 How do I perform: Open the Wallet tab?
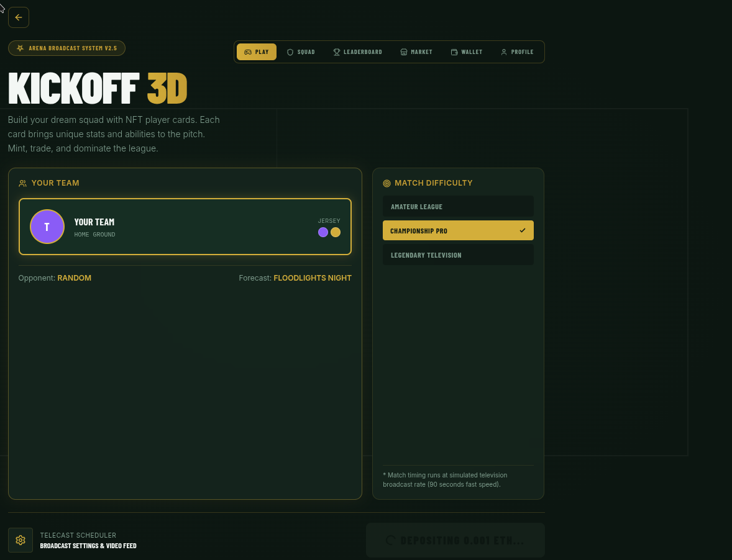[467, 52]
